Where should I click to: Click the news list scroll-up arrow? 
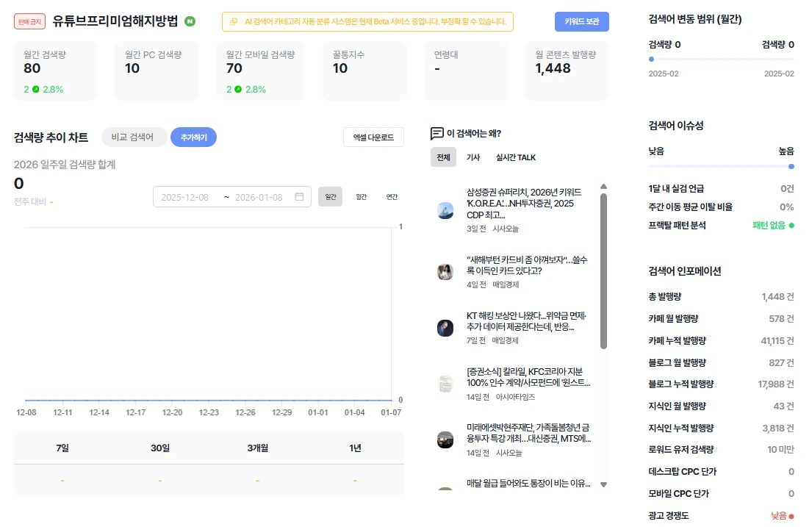point(603,187)
